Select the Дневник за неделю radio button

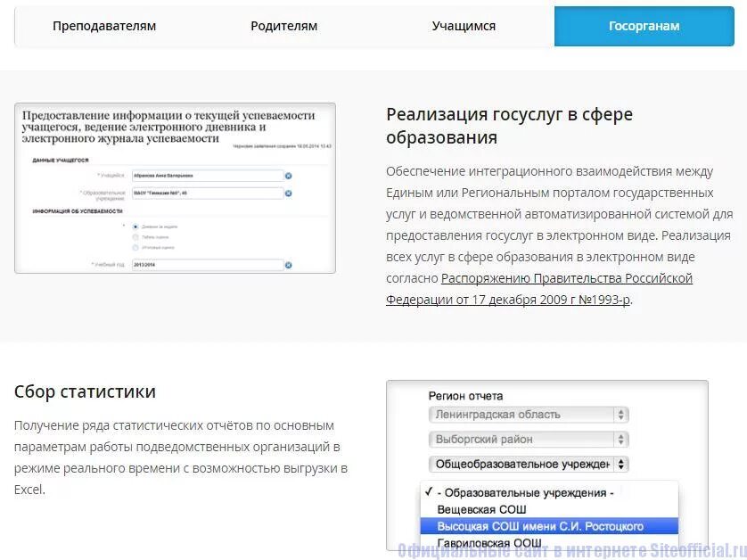[x=135, y=227]
